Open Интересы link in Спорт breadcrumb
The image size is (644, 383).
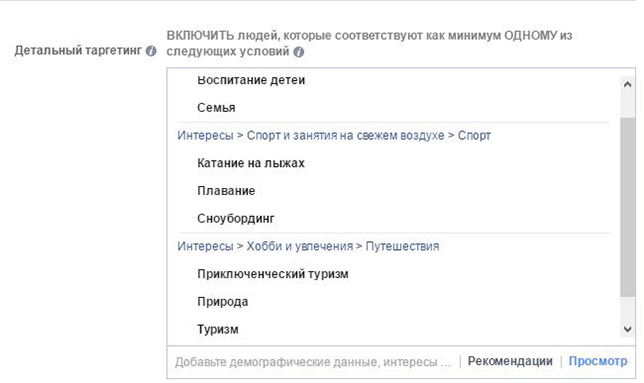205,135
